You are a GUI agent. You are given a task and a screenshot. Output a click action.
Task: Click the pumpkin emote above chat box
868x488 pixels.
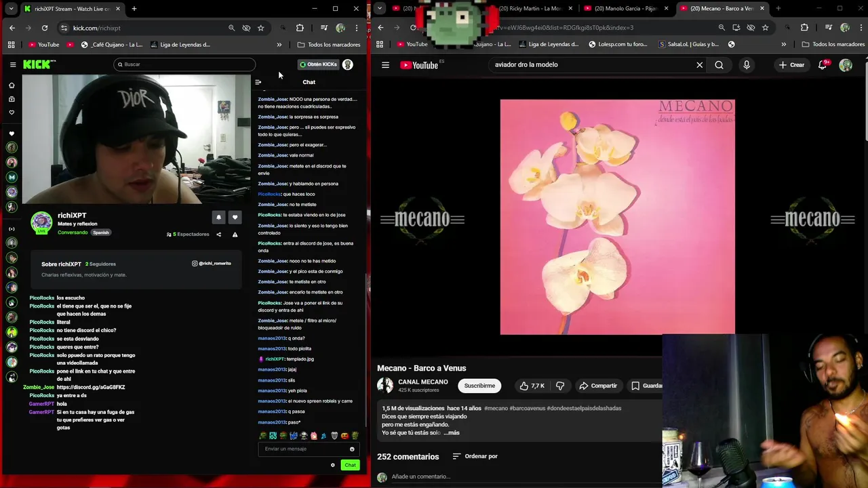coord(344,435)
